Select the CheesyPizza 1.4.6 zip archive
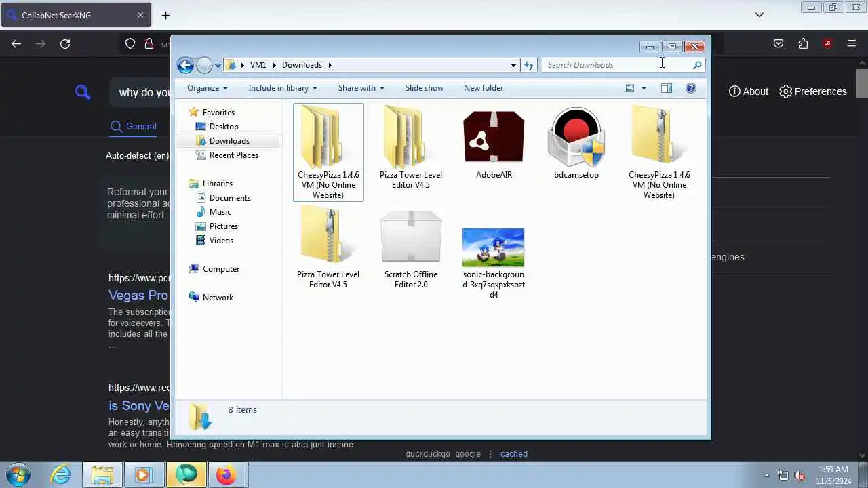This screenshot has height=488, width=868. (659, 152)
